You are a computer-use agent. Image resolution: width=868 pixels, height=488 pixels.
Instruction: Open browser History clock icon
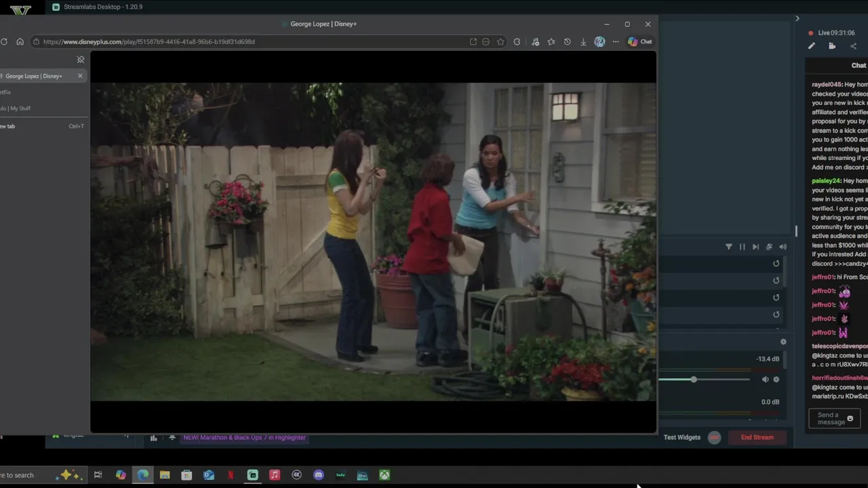click(567, 41)
